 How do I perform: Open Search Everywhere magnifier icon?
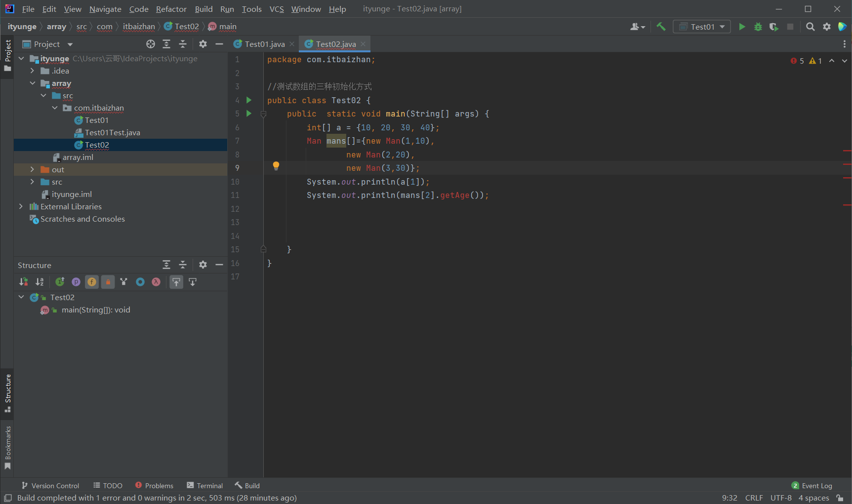(811, 27)
